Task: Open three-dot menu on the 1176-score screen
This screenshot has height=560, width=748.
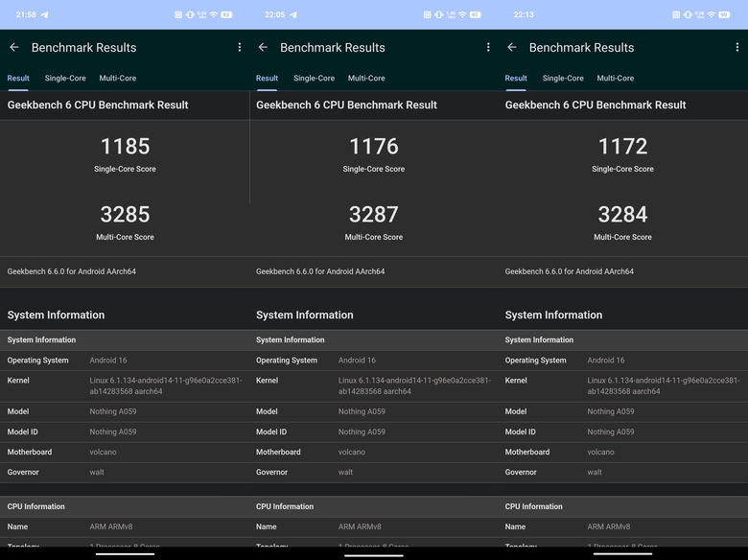Action: (x=488, y=47)
